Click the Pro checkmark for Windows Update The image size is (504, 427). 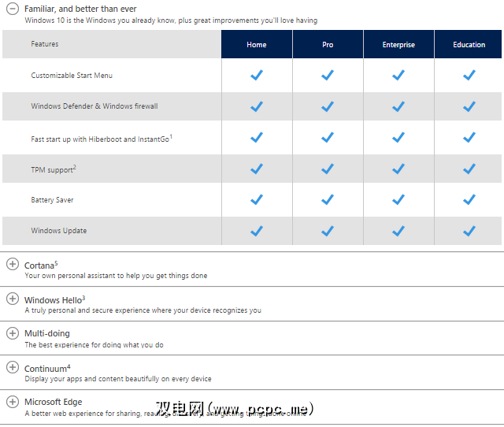328,231
